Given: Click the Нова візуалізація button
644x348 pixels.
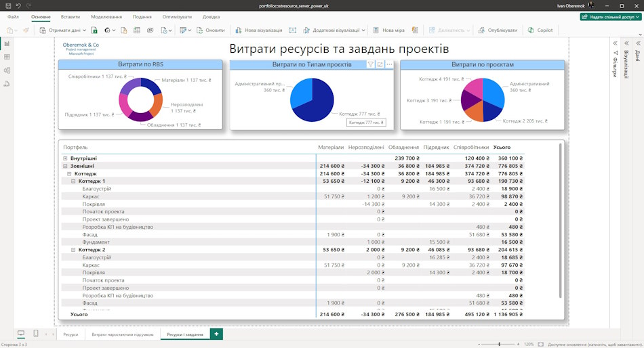Looking at the screenshot, I should point(259,30).
